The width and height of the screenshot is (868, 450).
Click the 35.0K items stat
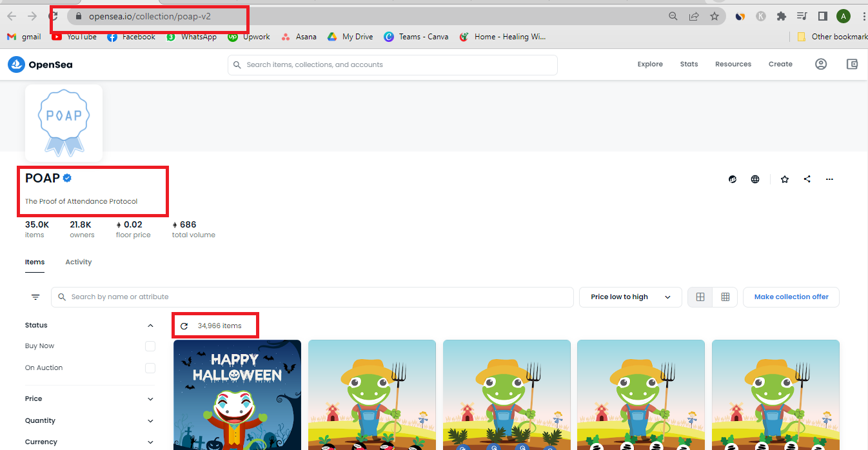pos(37,229)
